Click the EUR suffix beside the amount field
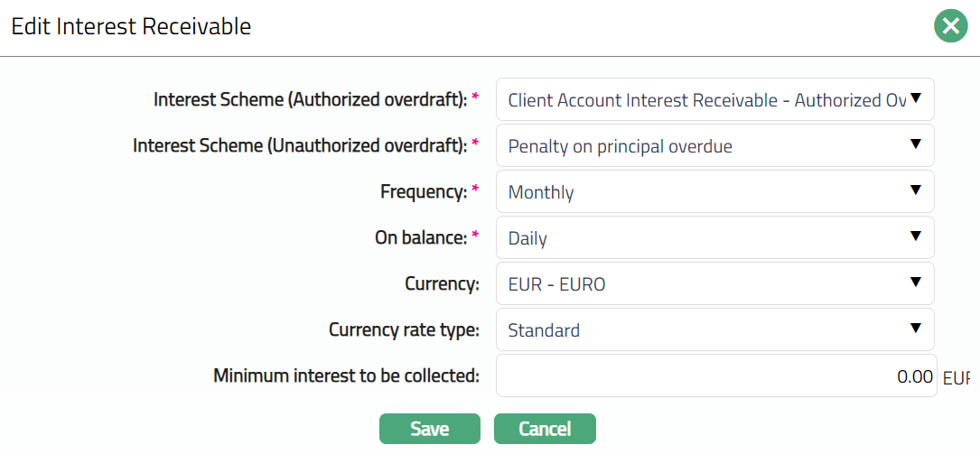The width and height of the screenshot is (980, 454). click(x=956, y=378)
